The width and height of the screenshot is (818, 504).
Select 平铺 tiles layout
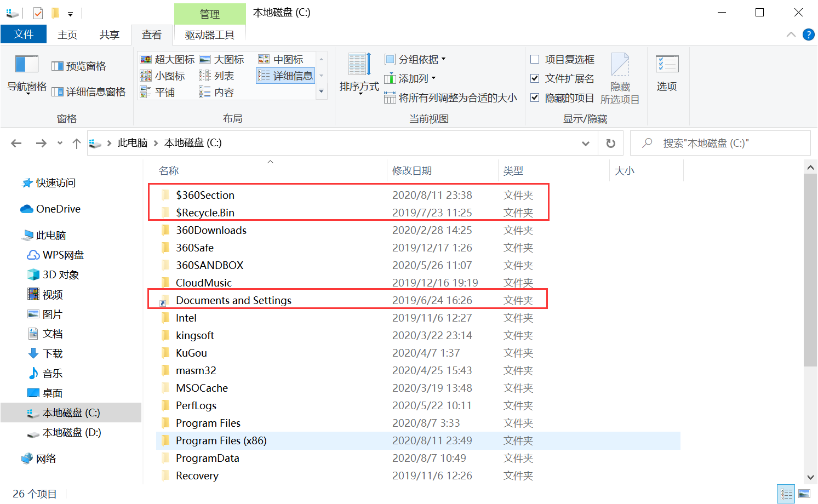(158, 92)
